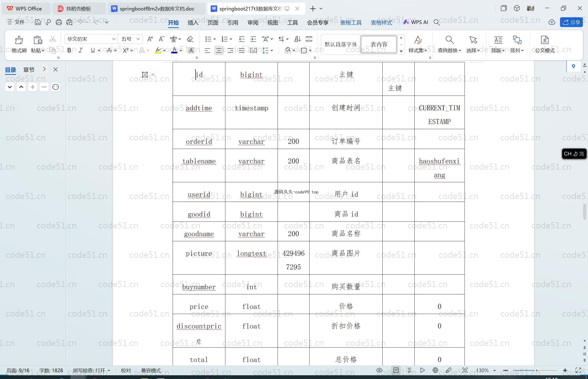Click the vertical document scrollbar thumb
This screenshot has width=588, height=379.
tap(584, 212)
